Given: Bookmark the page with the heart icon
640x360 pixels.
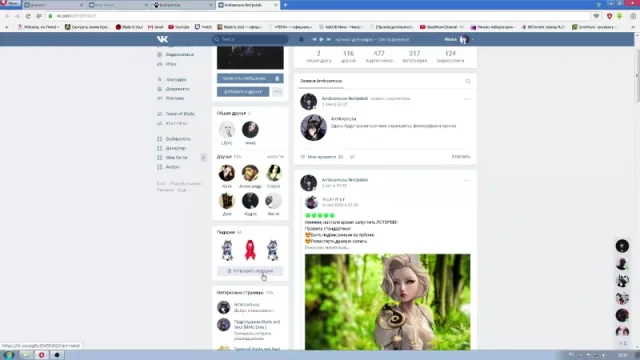Looking at the screenshot, I should (596, 16).
